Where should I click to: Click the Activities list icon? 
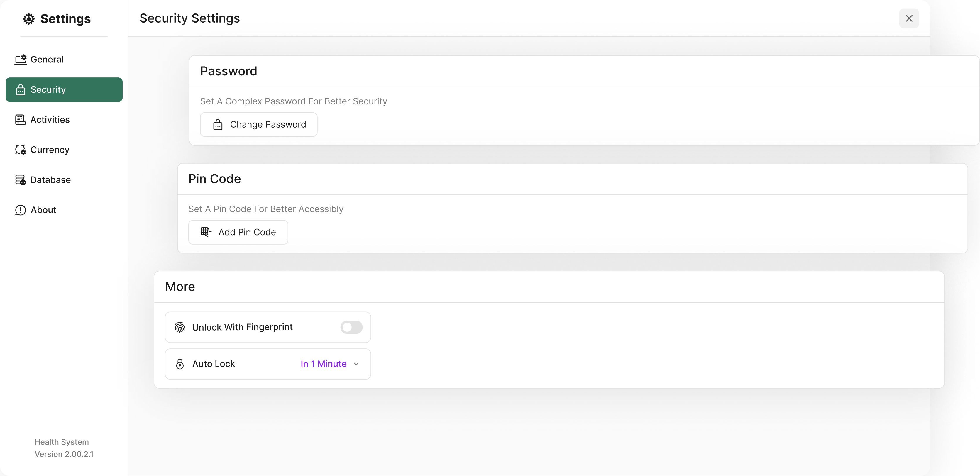(20, 119)
